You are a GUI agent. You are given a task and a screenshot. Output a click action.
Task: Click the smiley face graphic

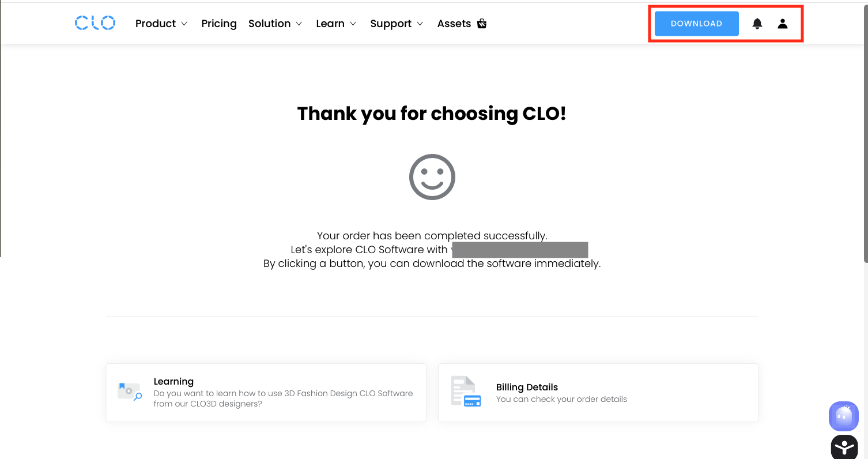coord(432,176)
